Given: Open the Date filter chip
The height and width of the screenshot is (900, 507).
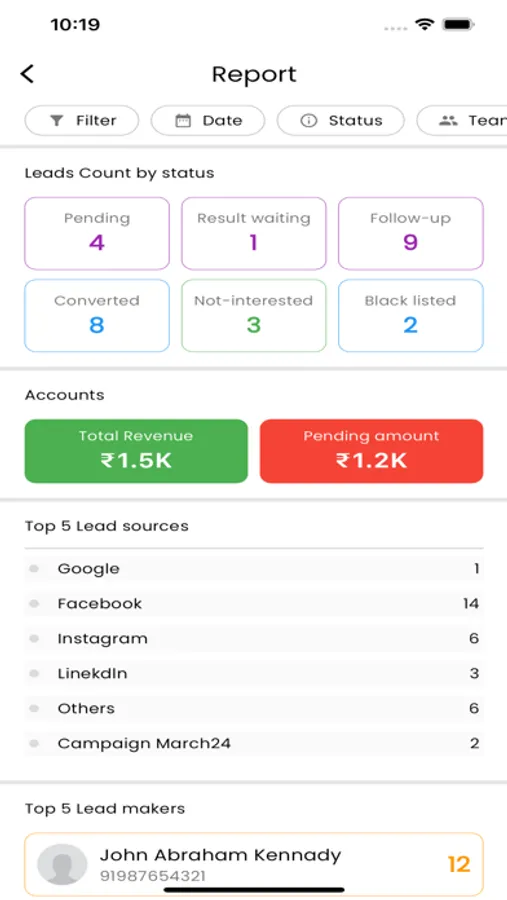Looking at the screenshot, I should coord(208,121).
